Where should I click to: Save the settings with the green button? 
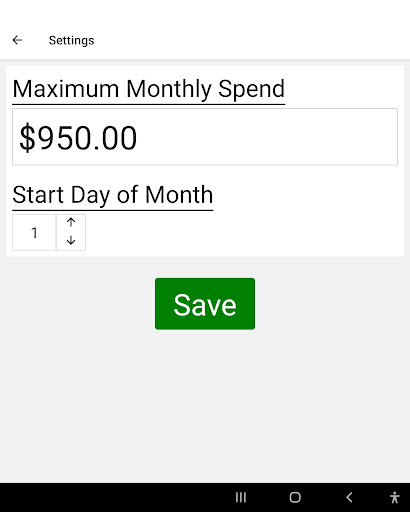[205, 304]
